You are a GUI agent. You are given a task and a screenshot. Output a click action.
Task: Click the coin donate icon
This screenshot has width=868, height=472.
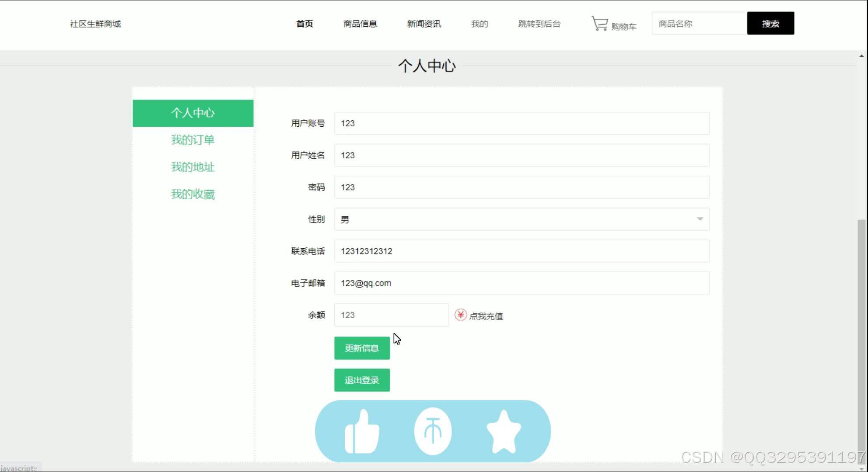433,431
